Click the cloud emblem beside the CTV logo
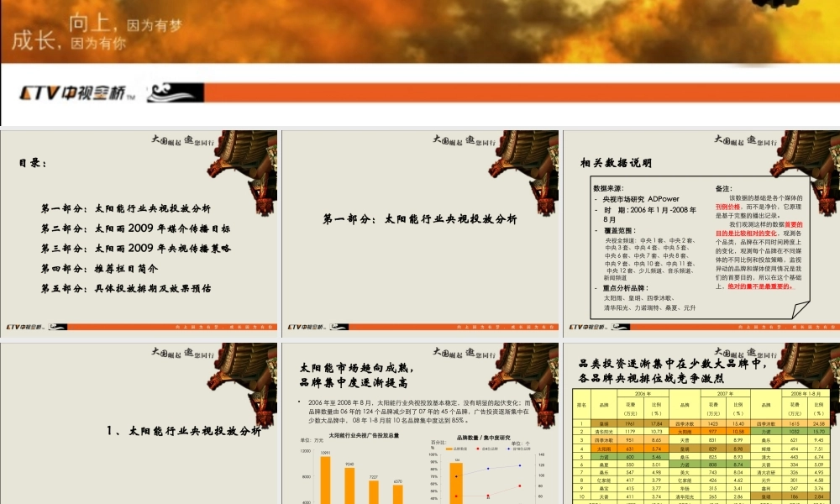 pyautogui.click(x=176, y=92)
